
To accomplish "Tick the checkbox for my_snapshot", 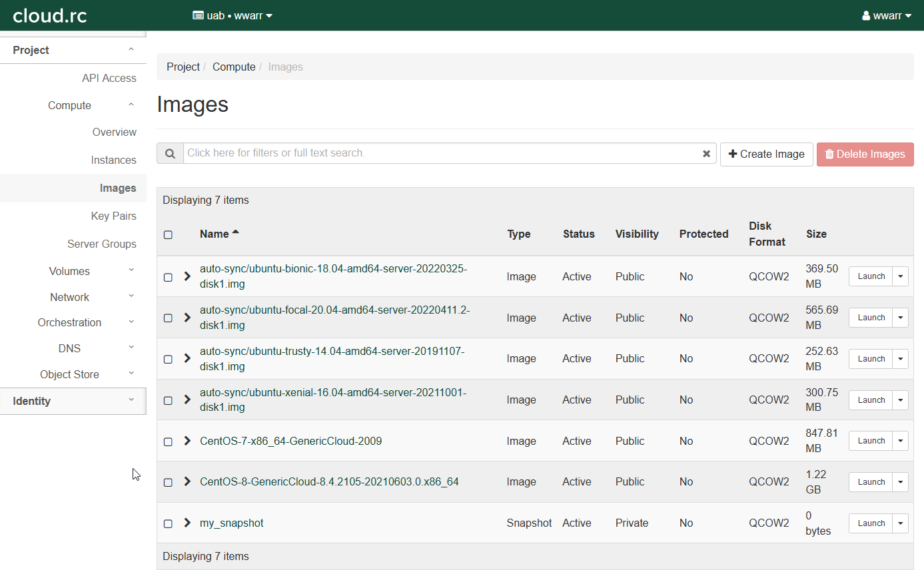I will (168, 523).
